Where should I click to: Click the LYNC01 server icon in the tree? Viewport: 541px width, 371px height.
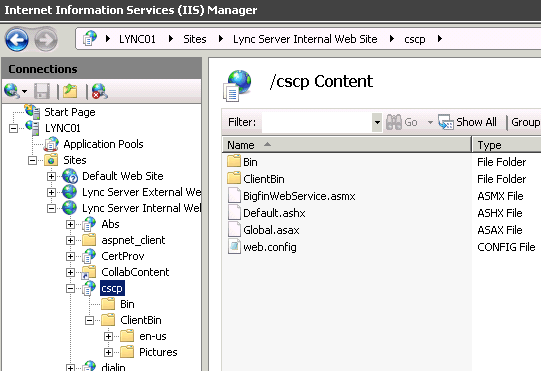point(32,128)
